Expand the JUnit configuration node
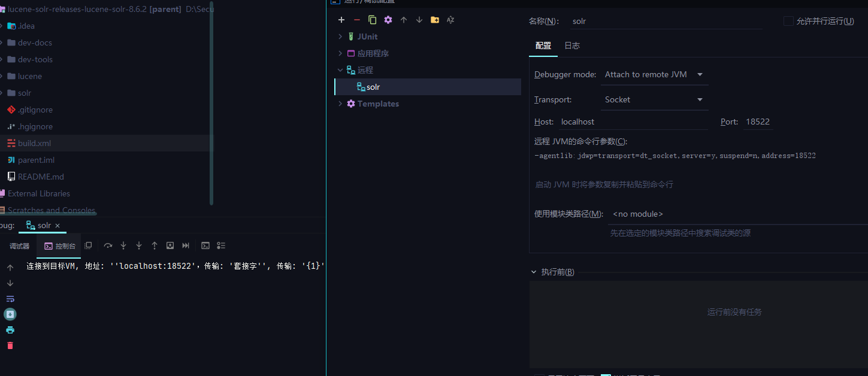Image resolution: width=868 pixels, height=376 pixels. pyautogui.click(x=341, y=37)
